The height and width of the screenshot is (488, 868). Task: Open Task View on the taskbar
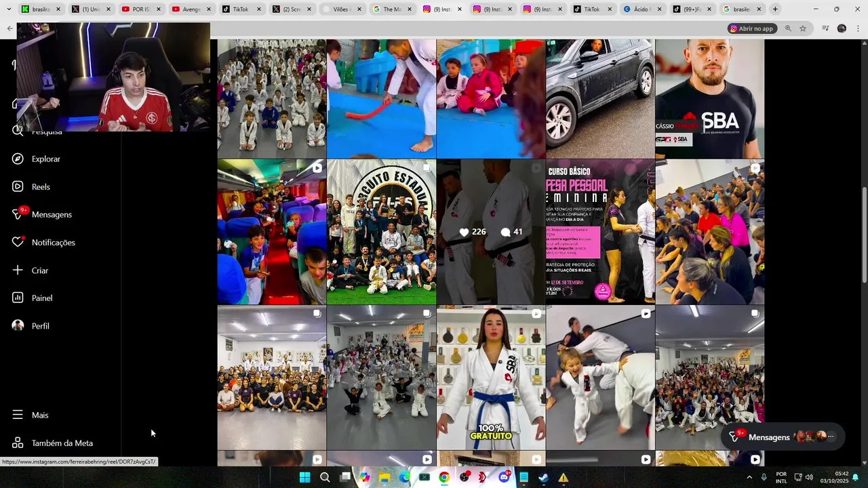[344, 477]
